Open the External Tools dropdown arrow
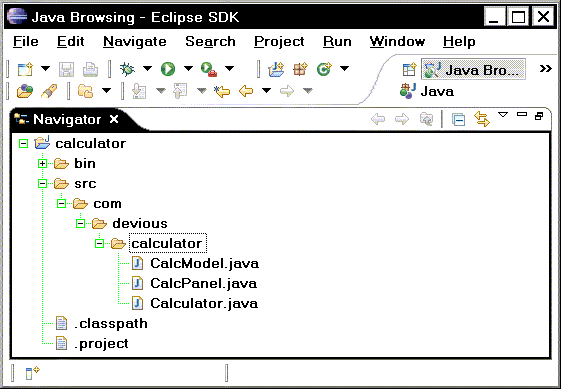Screen dimensions: 561x389 pyautogui.click(x=229, y=68)
